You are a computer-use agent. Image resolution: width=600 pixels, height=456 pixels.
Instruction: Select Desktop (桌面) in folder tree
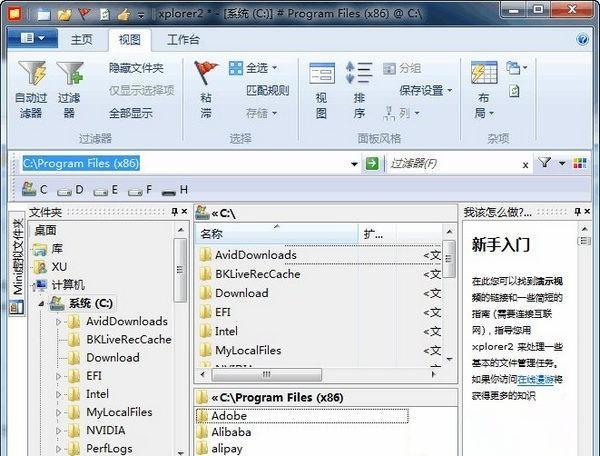point(46,230)
